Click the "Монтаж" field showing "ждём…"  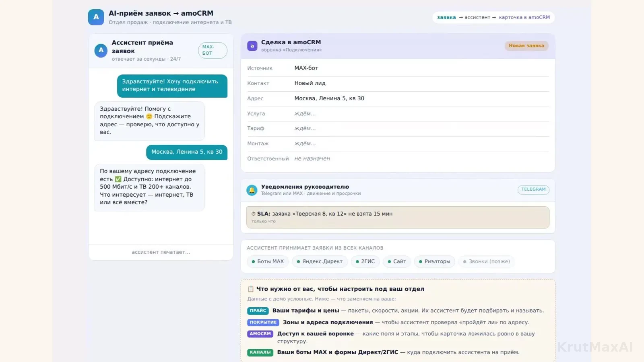pos(305,144)
